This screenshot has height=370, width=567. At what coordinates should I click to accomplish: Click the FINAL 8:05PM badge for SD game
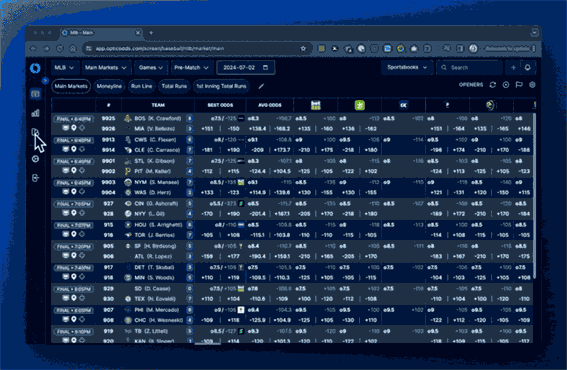[73, 289]
